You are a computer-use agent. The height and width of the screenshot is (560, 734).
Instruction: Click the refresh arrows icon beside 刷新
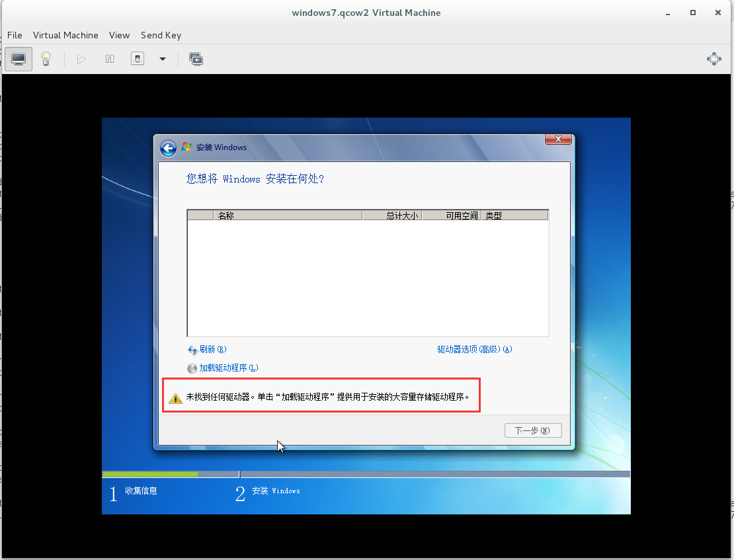pos(192,350)
